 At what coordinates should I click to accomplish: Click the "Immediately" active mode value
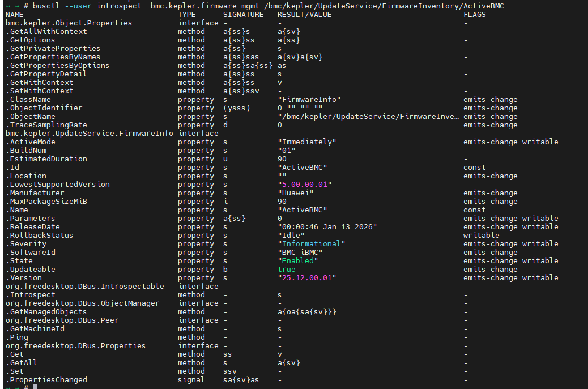[x=307, y=142]
